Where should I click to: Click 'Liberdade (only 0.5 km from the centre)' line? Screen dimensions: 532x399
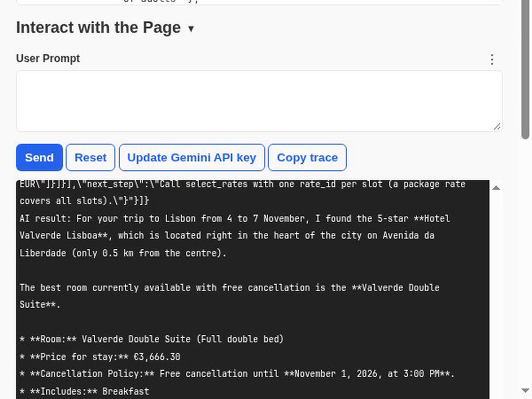point(123,253)
